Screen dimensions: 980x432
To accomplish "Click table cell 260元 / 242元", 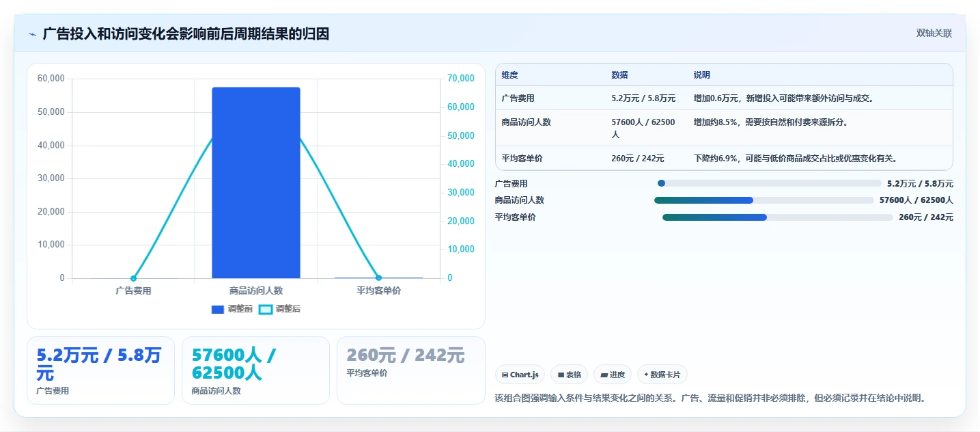I will [x=638, y=159].
